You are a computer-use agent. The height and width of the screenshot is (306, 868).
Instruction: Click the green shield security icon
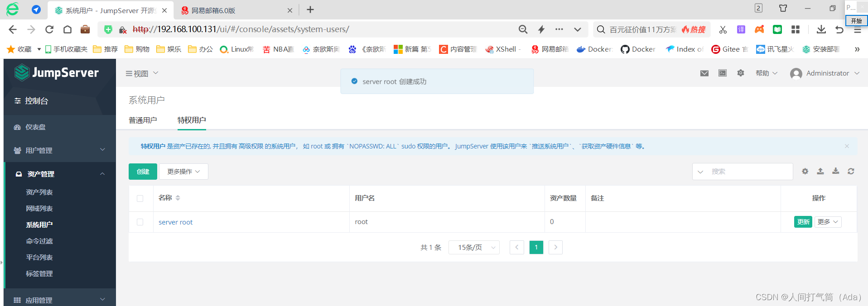click(108, 29)
